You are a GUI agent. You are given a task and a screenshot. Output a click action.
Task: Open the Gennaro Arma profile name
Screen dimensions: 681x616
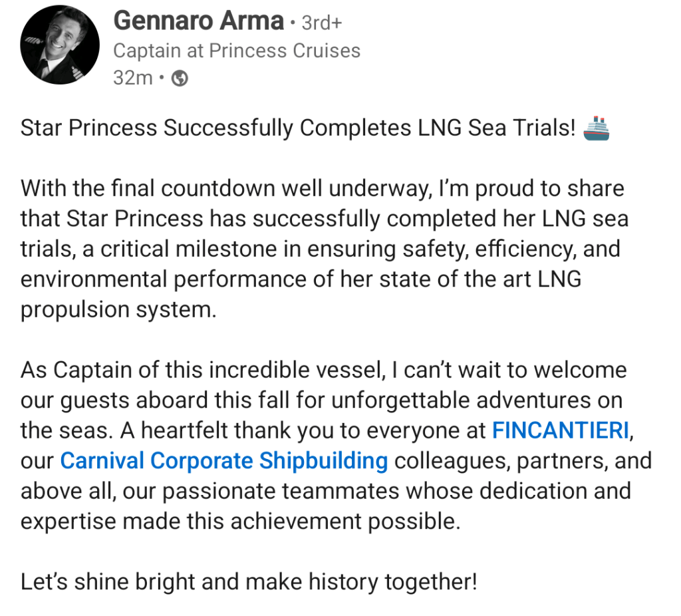198,21
